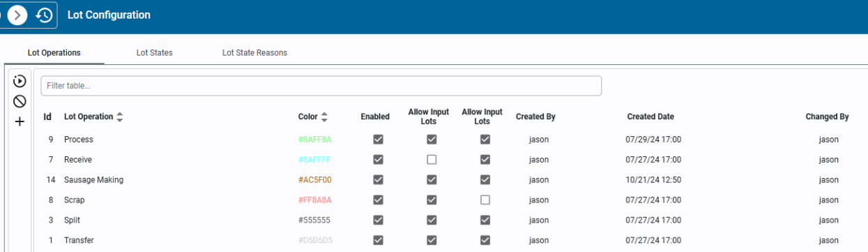Select the Process operation row name
868x252 pixels.
pos(79,140)
